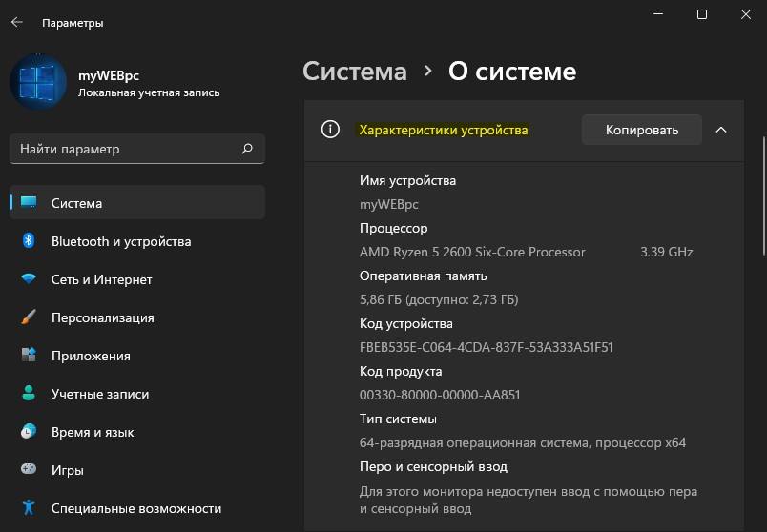Image resolution: width=767 pixels, height=532 pixels.
Task: Click the Bluetooth icon in sidebar
Action: click(x=29, y=240)
